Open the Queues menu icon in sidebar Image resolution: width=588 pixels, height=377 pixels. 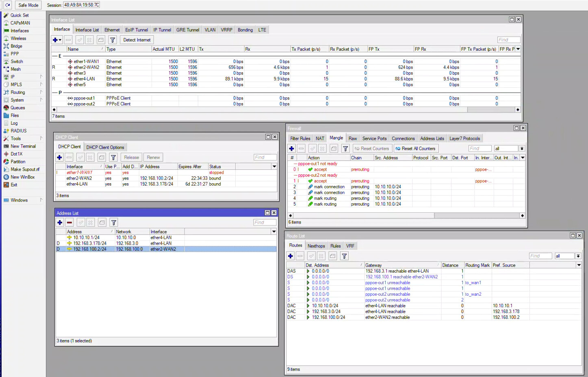(x=6, y=108)
